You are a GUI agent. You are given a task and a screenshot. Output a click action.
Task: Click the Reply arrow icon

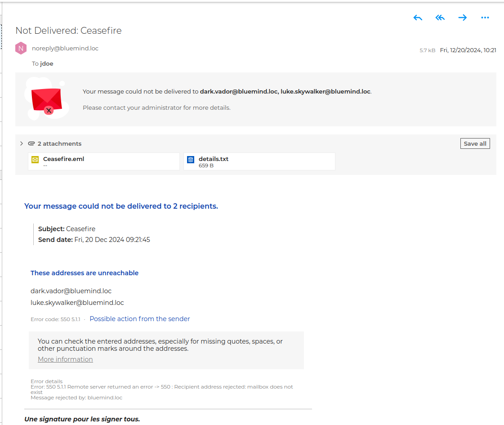(418, 18)
